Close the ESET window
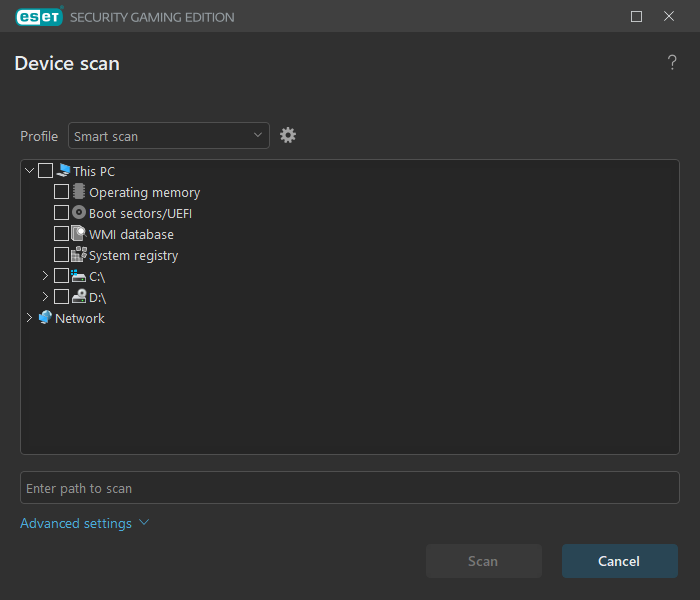 pos(669,17)
